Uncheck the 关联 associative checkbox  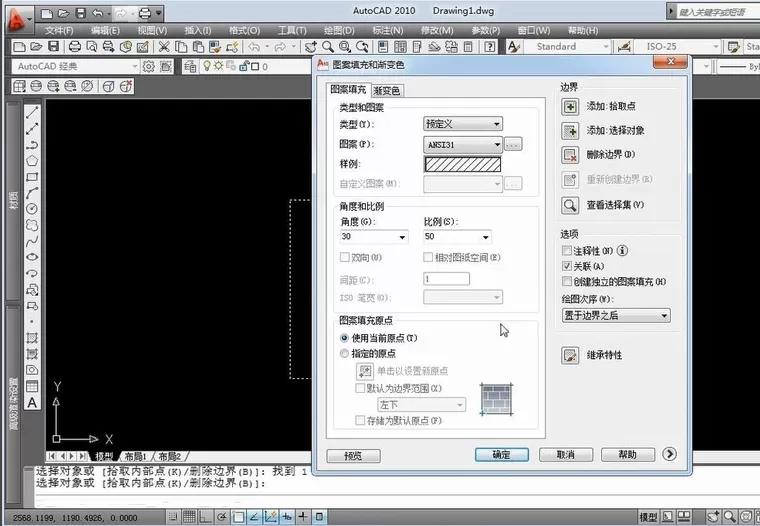pyautogui.click(x=567, y=266)
